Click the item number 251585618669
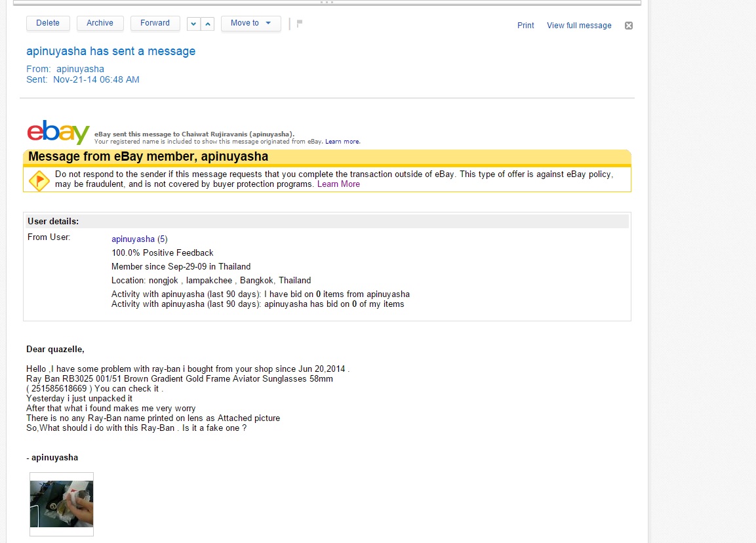The height and width of the screenshot is (543, 756). (x=59, y=389)
